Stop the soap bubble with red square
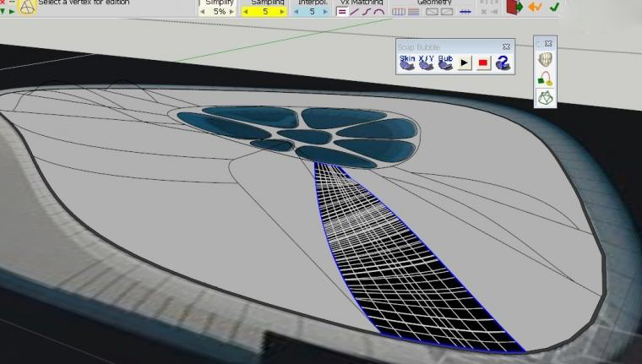 [x=483, y=63]
